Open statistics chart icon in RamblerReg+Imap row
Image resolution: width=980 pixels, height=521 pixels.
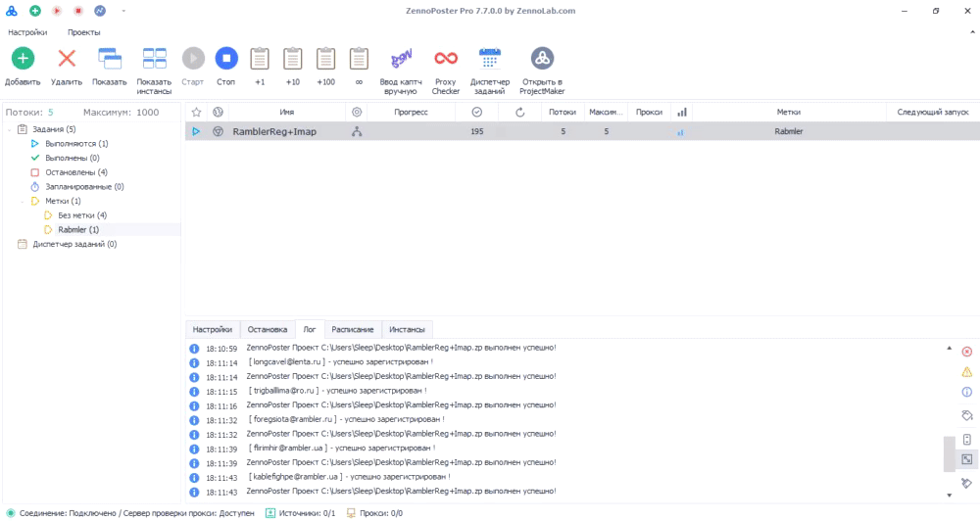click(x=680, y=132)
